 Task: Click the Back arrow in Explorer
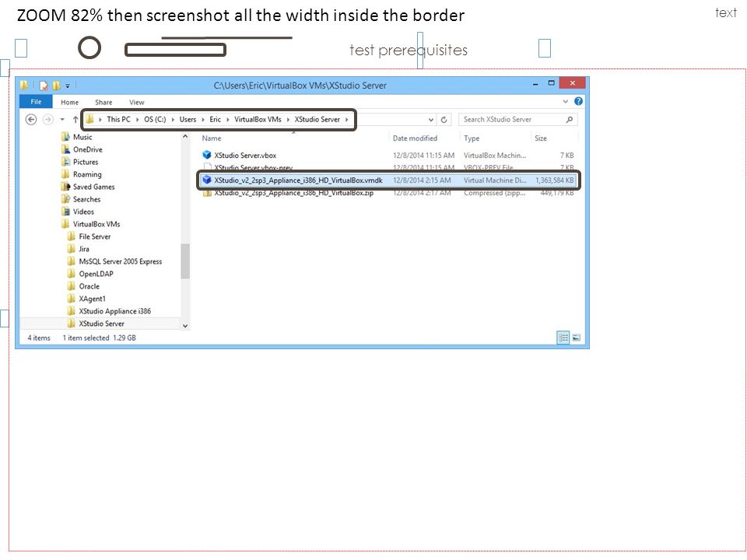pos(31,120)
